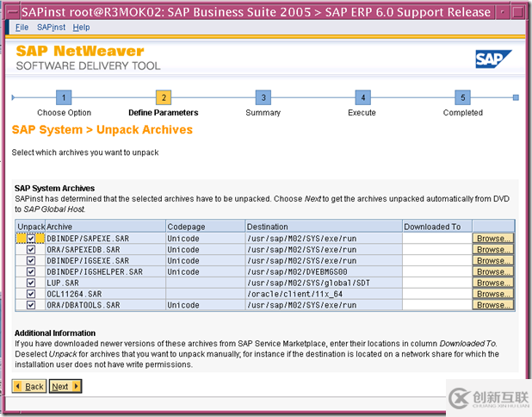Viewport: 532px width, 417px height.
Task: Click destination /oracle/client/11x_64
Action: [x=295, y=294]
